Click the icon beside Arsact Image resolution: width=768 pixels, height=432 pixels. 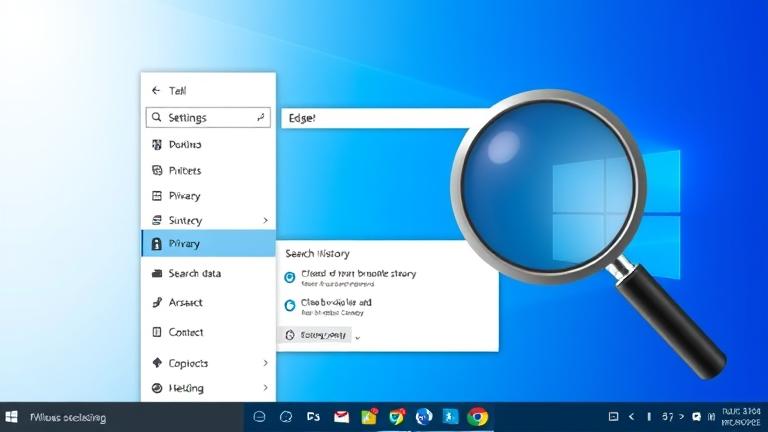tap(157, 302)
